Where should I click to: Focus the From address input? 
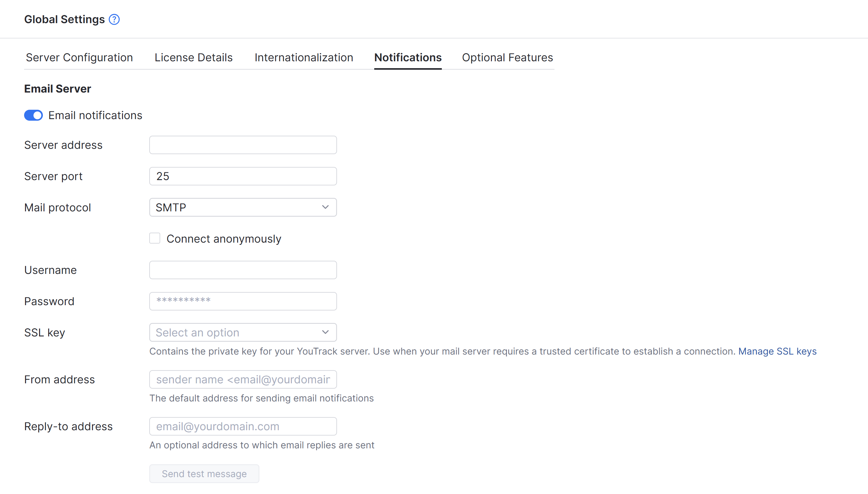[x=243, y=379]
